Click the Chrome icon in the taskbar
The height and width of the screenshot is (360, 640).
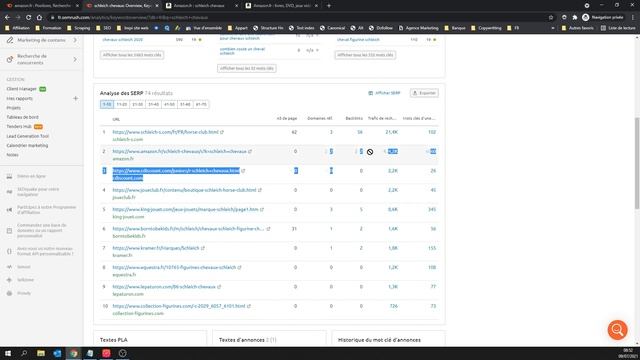coord(73,353)
